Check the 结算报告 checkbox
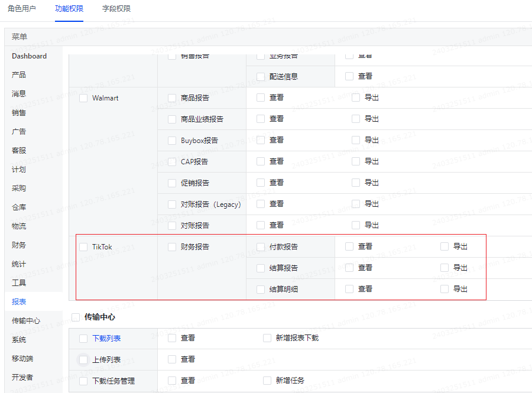532x393 pixels. [x=261, y=268]
